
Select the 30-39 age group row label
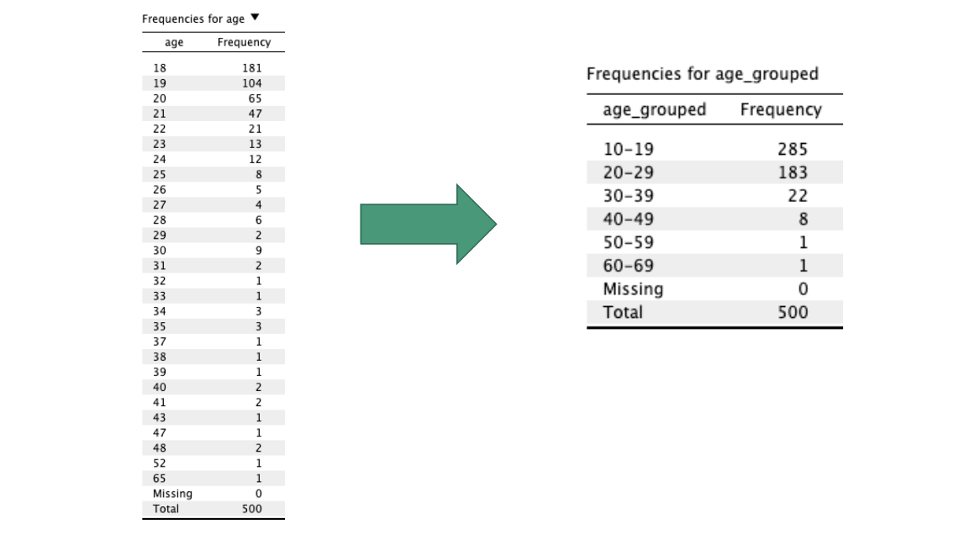628,196
